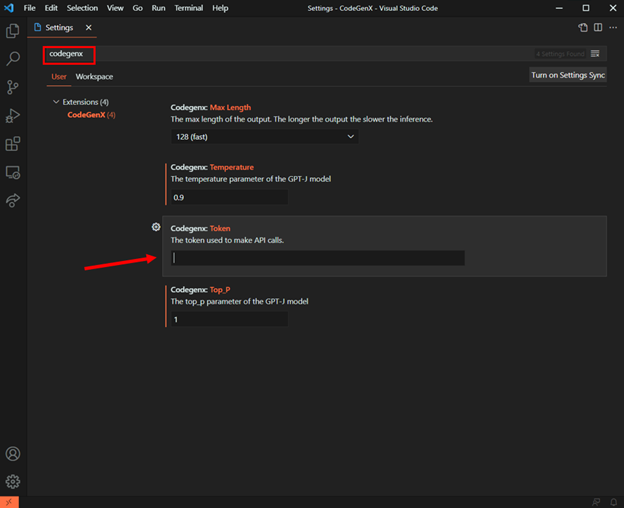Click the Top_P value field
Viewport: 624px width, 508px height.
(229, 319)
